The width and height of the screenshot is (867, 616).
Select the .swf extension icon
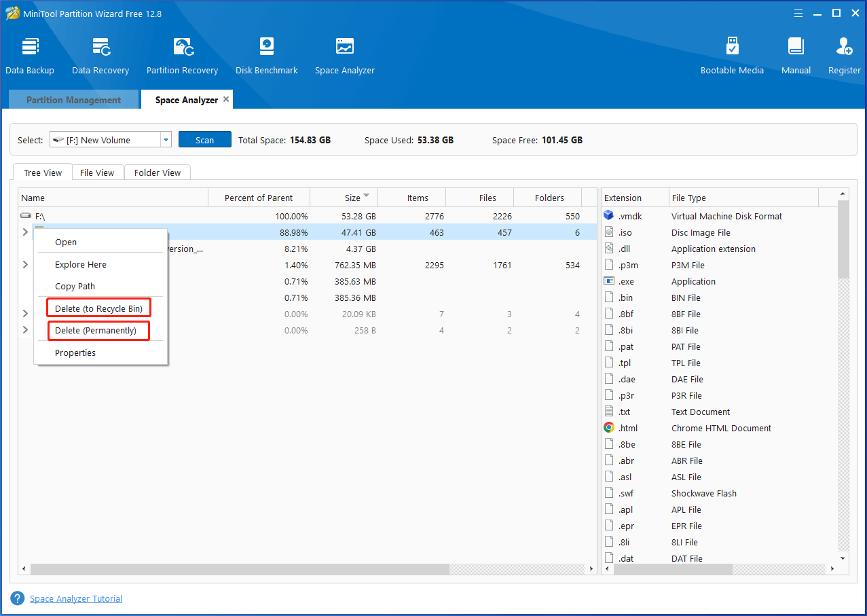[x=608, y=493]
